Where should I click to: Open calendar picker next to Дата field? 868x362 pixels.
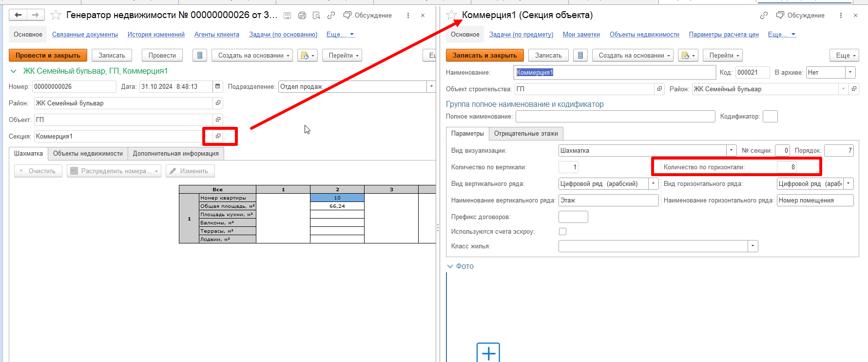point(218,86)
